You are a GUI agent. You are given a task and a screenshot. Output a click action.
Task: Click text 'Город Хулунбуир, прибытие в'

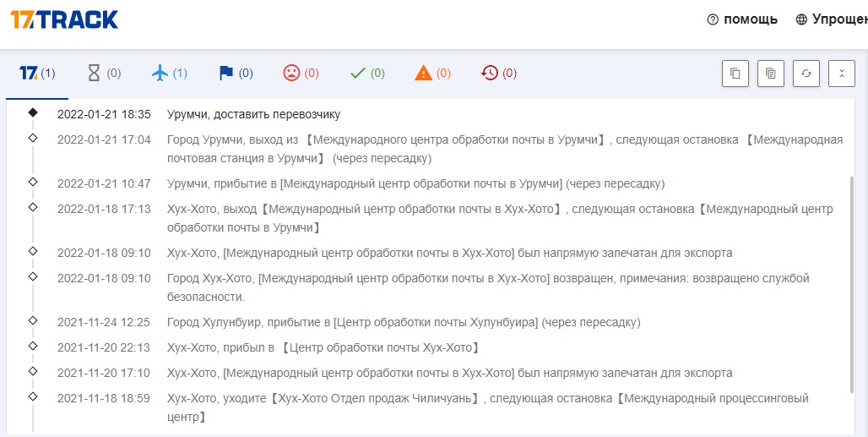tap(248, 322)
